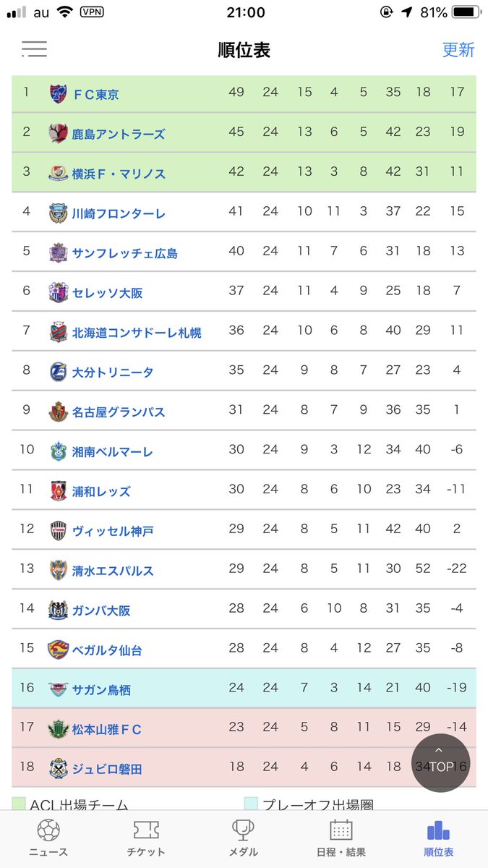
Task: Open the hamburger menu icon
Action: click(x=34, y=49)
